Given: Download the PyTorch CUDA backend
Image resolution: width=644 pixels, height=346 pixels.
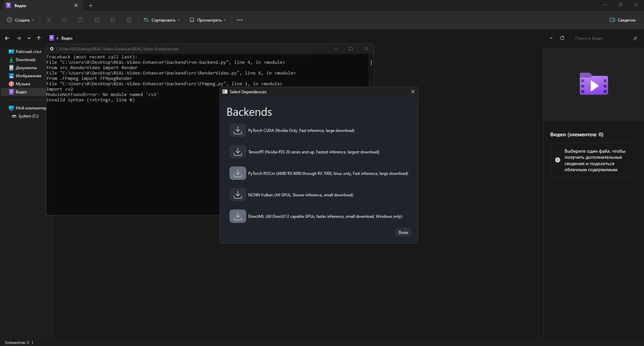Looking at the screenshot, I should 237,130.
